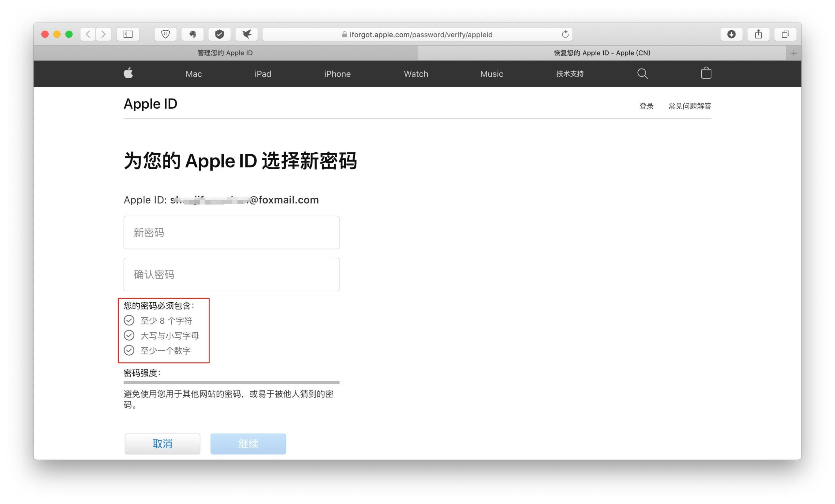Show all tabs overview
835x504 pixels.
785,34
